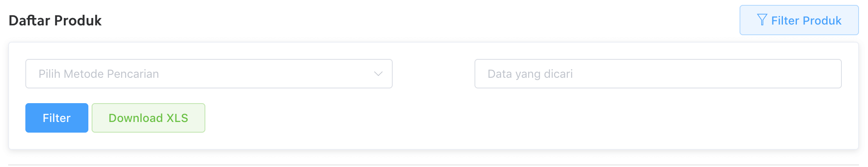Click the filter funnel glyph at top right

tap(762, 20)
